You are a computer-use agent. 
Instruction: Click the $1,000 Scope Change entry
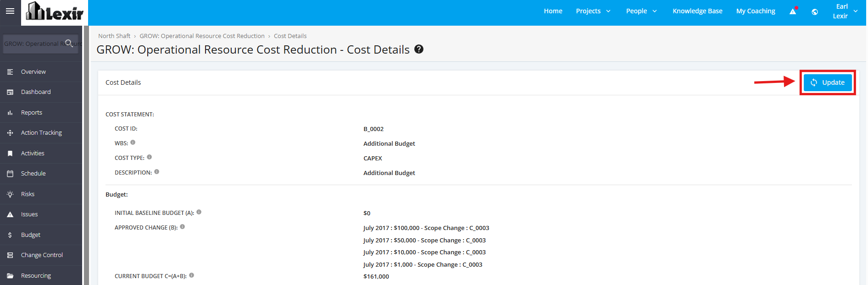pos(423,264)
